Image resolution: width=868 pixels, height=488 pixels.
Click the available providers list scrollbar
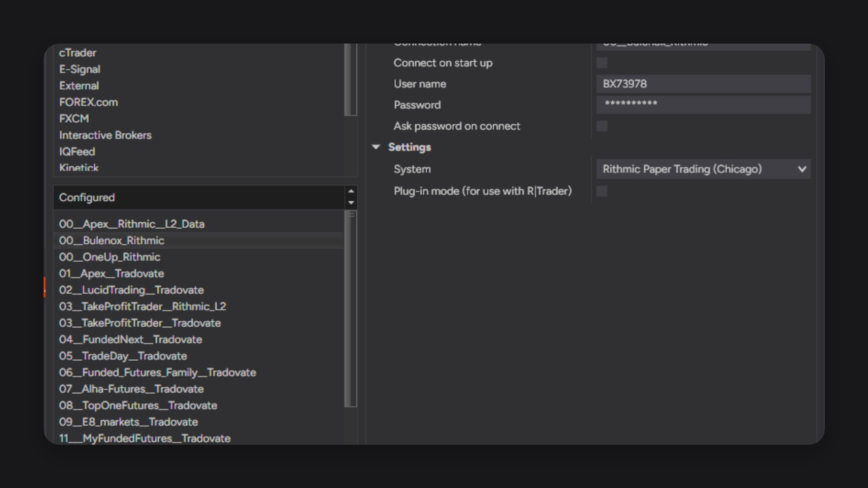click(351, 80)
